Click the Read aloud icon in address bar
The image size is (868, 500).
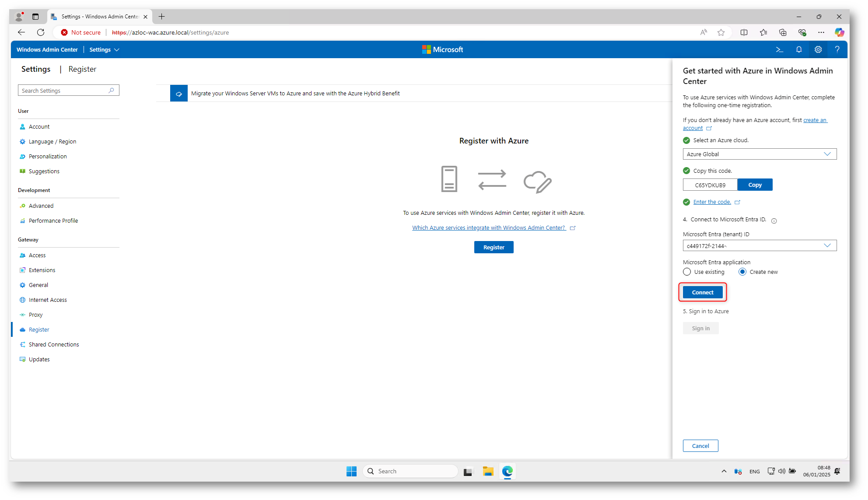coord(703,32)
